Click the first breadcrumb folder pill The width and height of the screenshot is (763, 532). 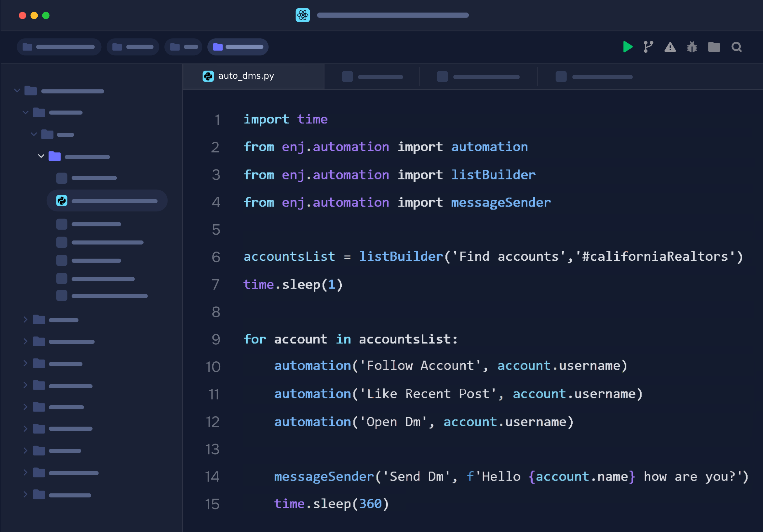(x=59, y=47)
